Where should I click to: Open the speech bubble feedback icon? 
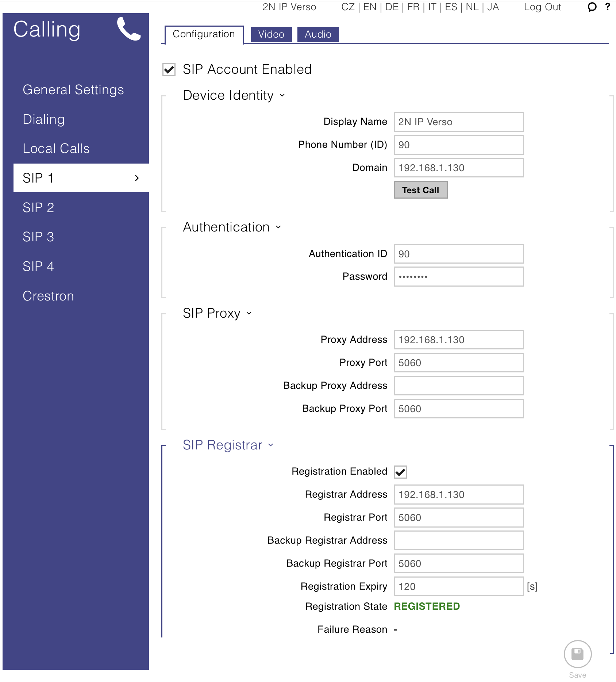592,7
